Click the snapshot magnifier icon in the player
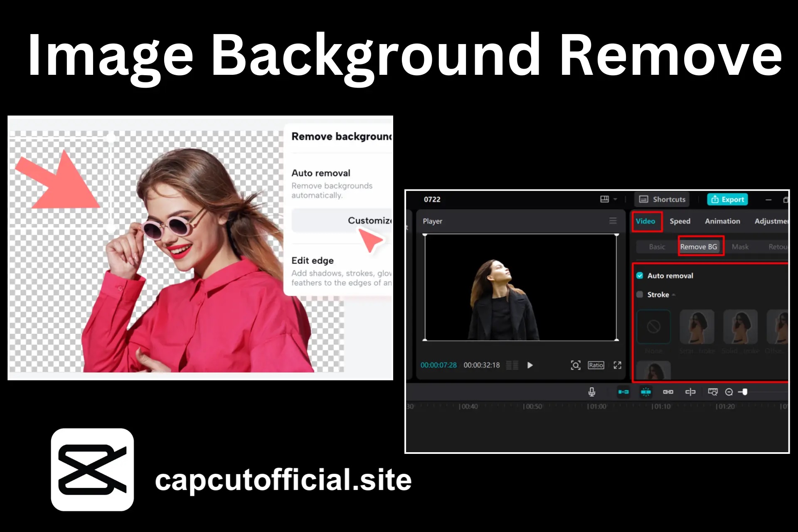This screenshot has width=798, height=532. [576, 365]
